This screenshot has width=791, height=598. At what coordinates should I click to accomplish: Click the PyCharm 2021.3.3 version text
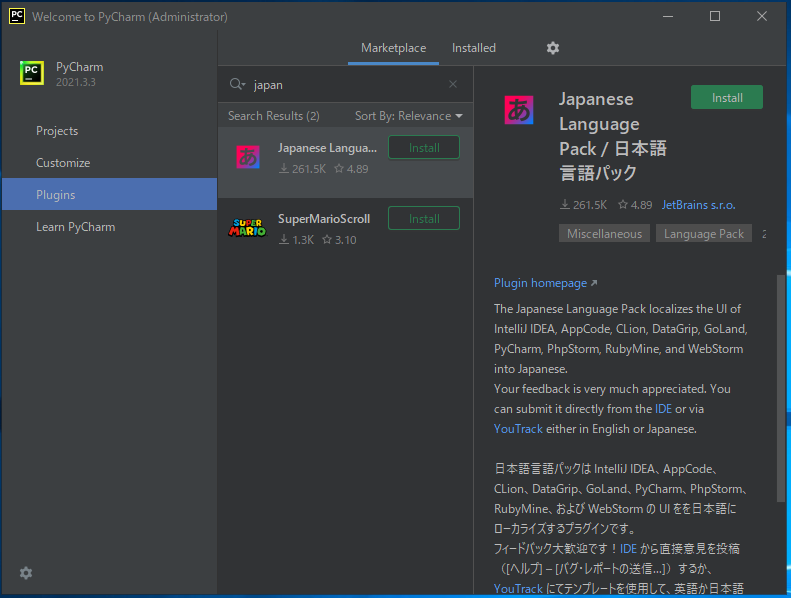tap(76, 82)
